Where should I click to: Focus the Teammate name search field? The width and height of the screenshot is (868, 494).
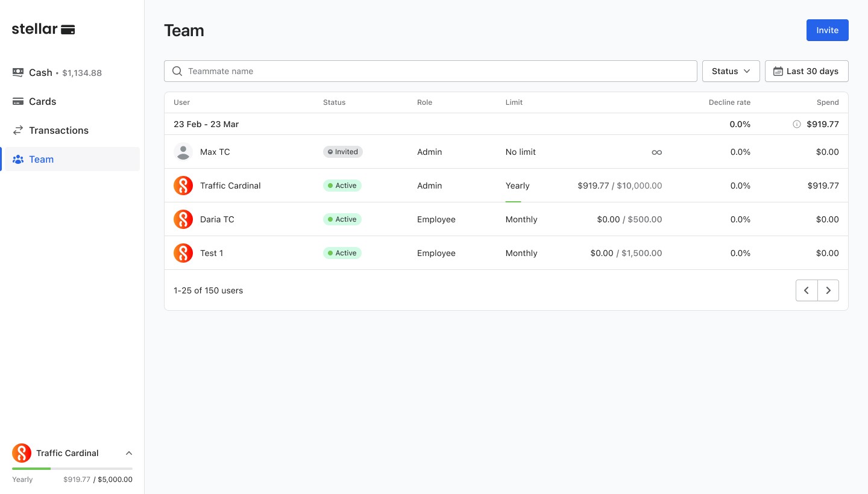430,71
